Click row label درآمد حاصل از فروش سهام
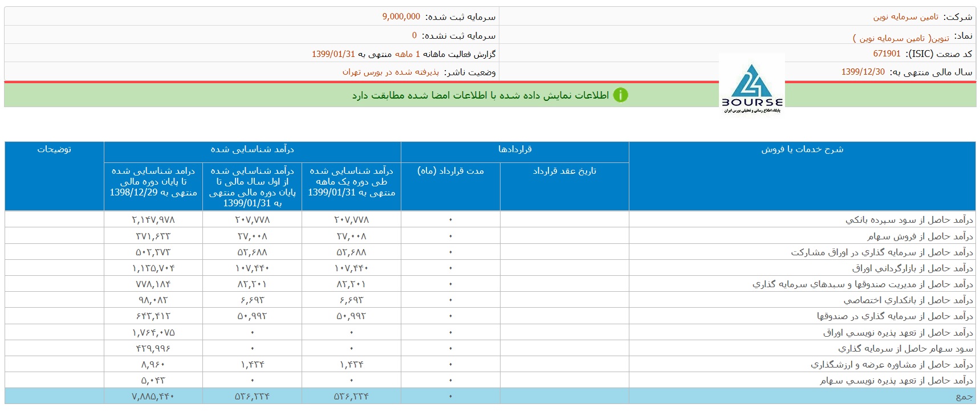Viewport: 980px width, 412px height. 920,236
